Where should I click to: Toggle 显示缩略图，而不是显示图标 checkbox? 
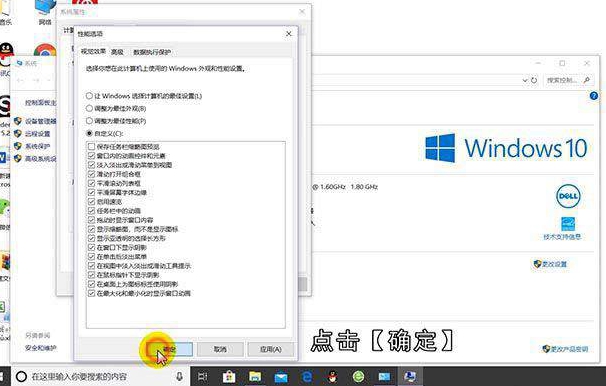point(92,229)
